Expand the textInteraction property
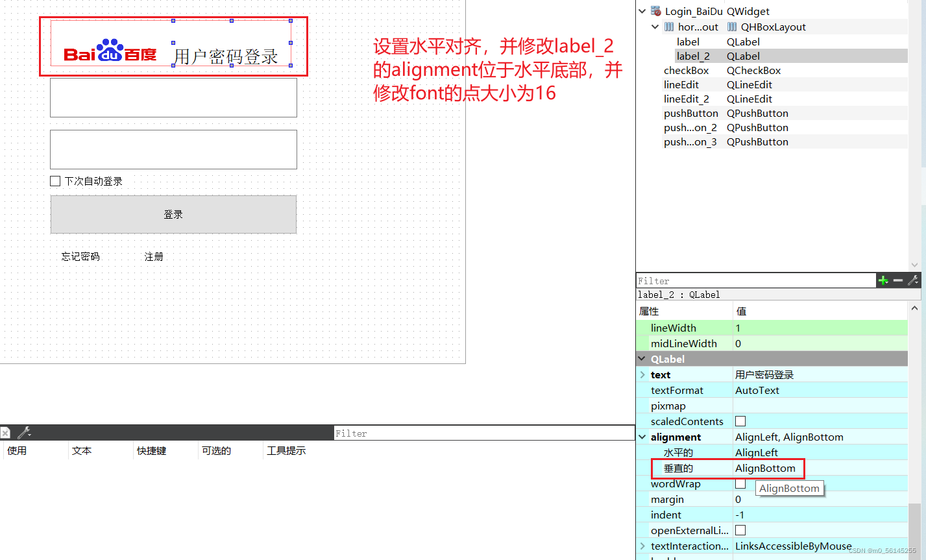The width and height of the screenshot is (926, 560). (642, 546)
